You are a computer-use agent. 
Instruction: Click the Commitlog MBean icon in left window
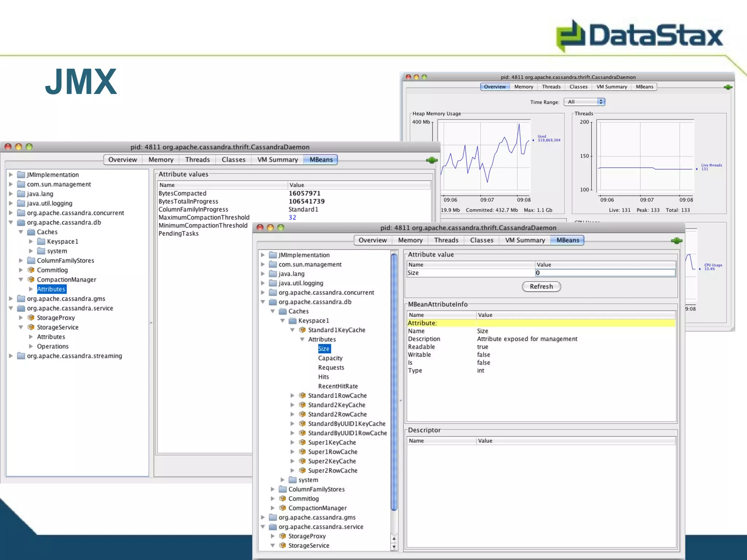(x=31, y=270)
